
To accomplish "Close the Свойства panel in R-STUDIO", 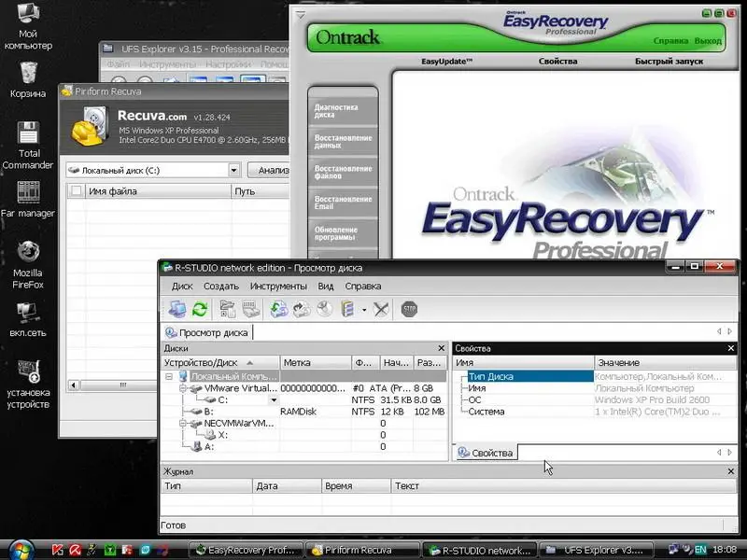I will click(731, 348).
